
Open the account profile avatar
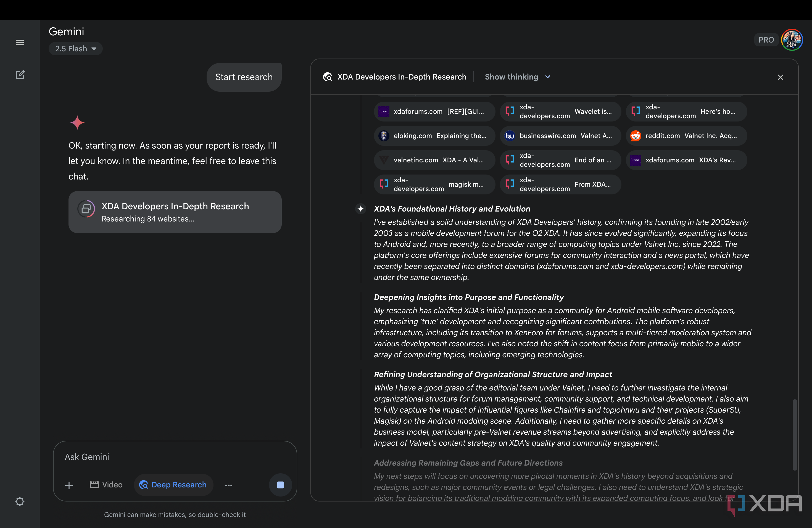[x=792, y=40]
